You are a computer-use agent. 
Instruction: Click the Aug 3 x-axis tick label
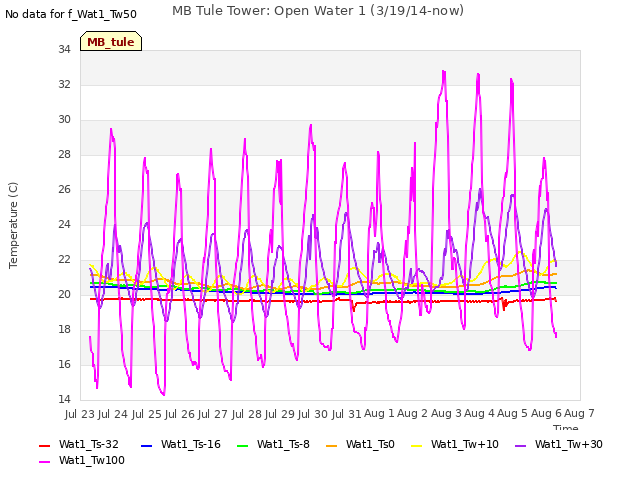point(446,413)
